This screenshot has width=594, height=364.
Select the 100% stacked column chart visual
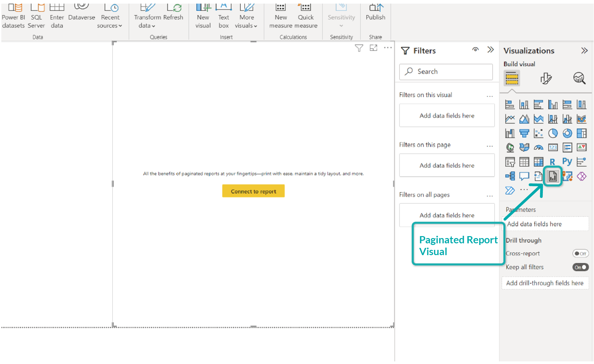[582, 105]
